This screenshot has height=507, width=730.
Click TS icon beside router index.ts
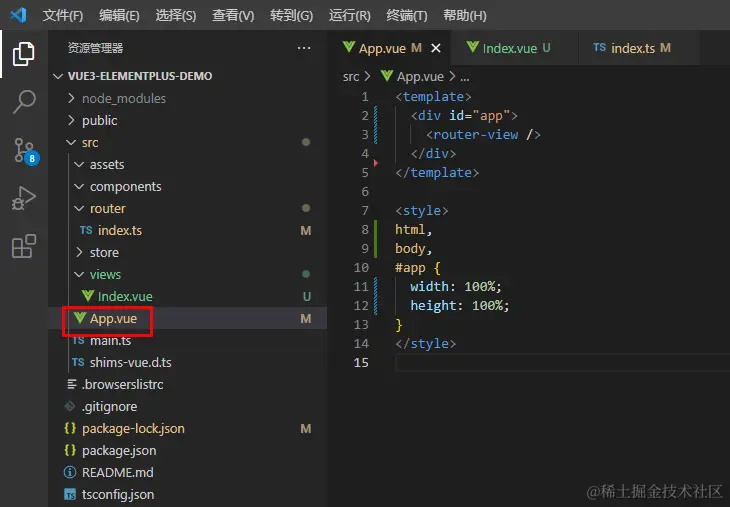(x=86, y=230)
